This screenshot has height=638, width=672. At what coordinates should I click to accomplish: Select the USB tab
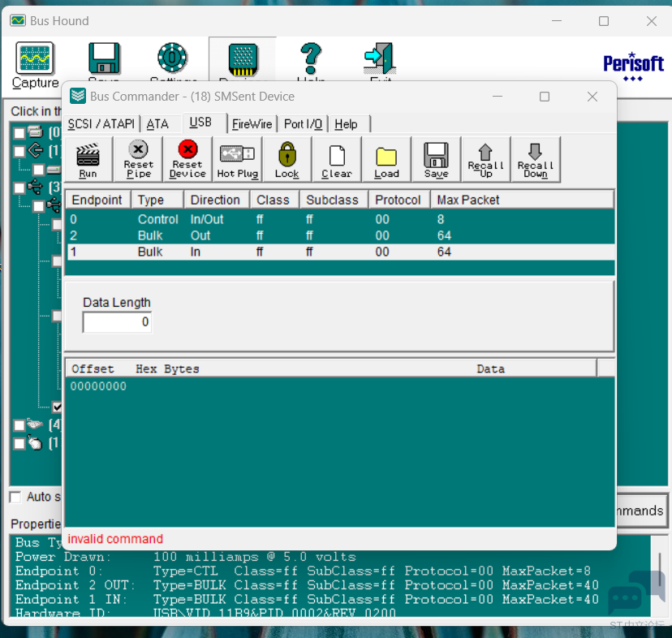point(201,123)
